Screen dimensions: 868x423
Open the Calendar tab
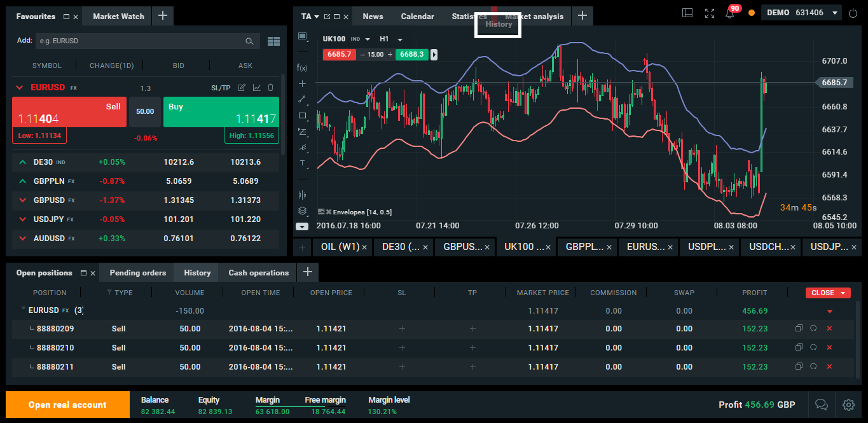click(x=417, y=17)
